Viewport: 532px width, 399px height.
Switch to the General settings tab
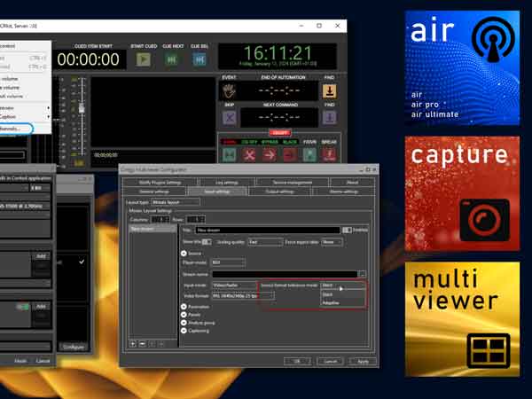[x=154, y=192]
